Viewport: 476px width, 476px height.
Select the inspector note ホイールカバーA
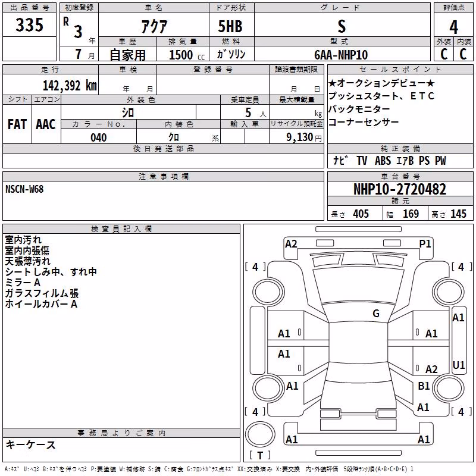click(x=41, y=304)
